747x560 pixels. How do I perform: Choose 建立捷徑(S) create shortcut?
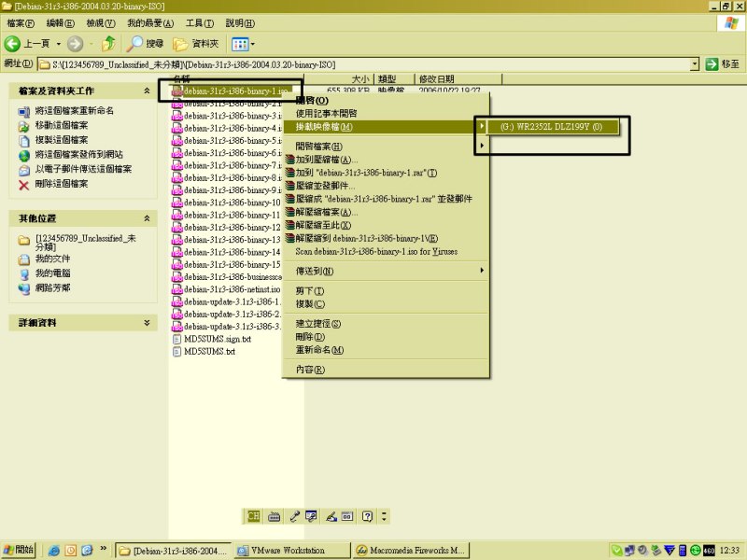(x=386, y=324)
